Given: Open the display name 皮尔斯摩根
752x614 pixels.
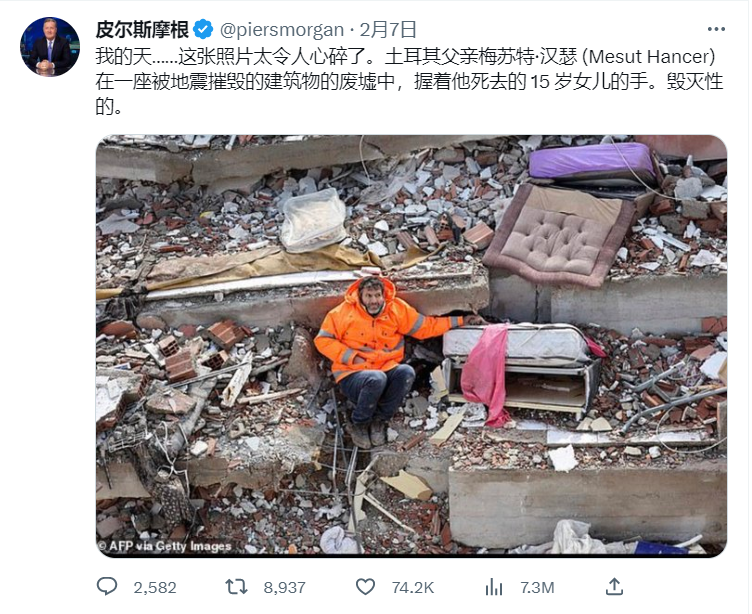Looking at the screenshot, I should [142, 30].
